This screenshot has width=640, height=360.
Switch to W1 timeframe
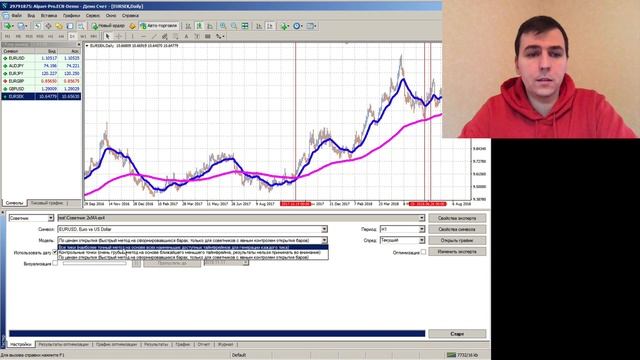point(83,36)
